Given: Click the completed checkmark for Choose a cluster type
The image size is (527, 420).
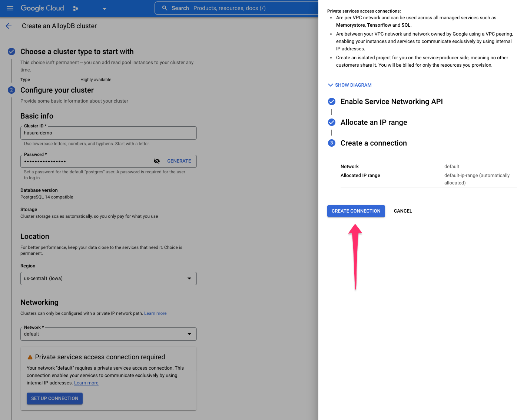Looking at the screenshot, I should tap(11, 51).
